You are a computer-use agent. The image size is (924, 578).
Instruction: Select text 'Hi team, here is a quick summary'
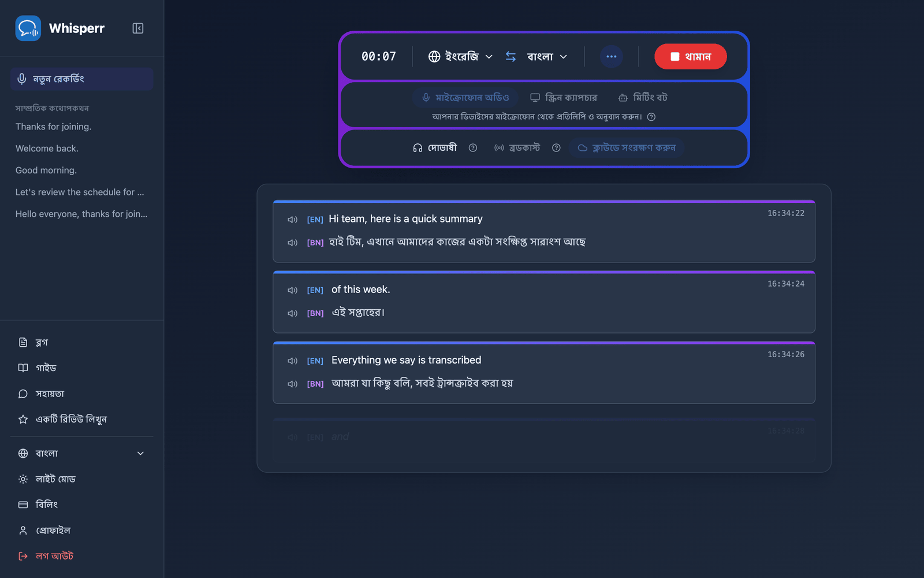(x=405, y=219)
